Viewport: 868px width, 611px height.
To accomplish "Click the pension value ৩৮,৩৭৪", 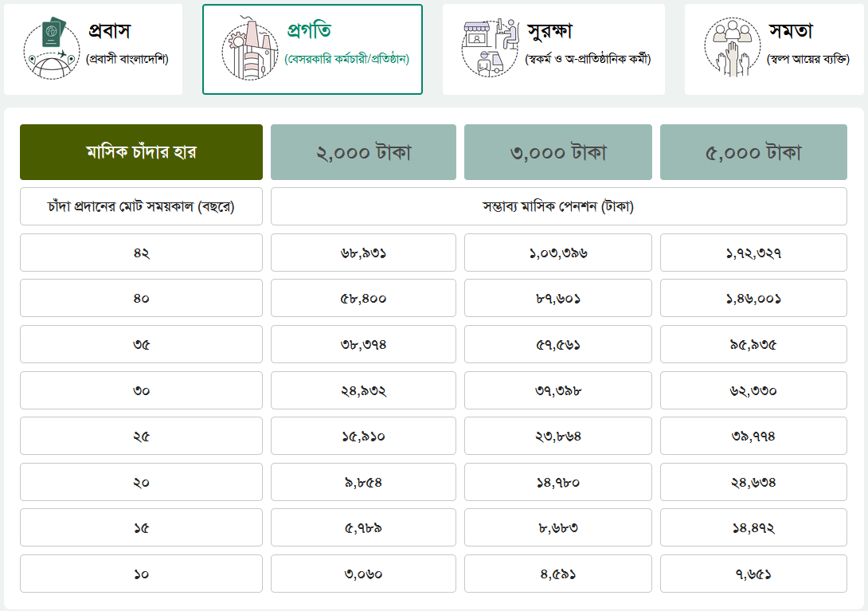I will pos(363,344).
